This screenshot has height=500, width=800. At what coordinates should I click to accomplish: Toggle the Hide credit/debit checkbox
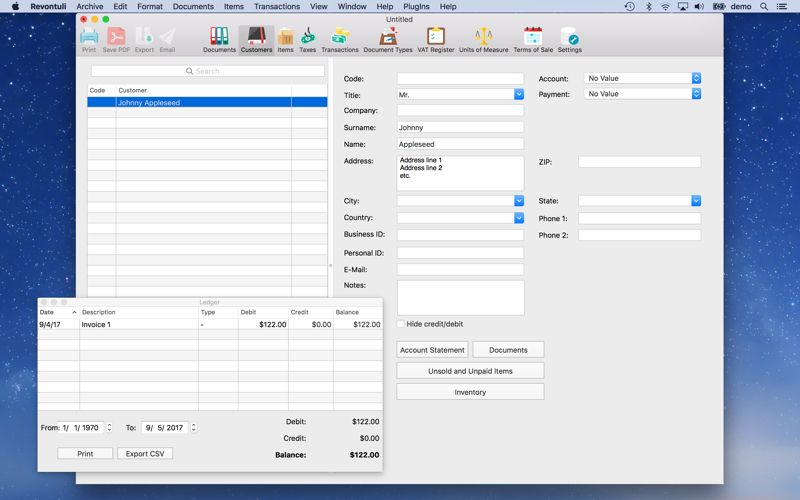pyautogui.click(x=401, y=324)
